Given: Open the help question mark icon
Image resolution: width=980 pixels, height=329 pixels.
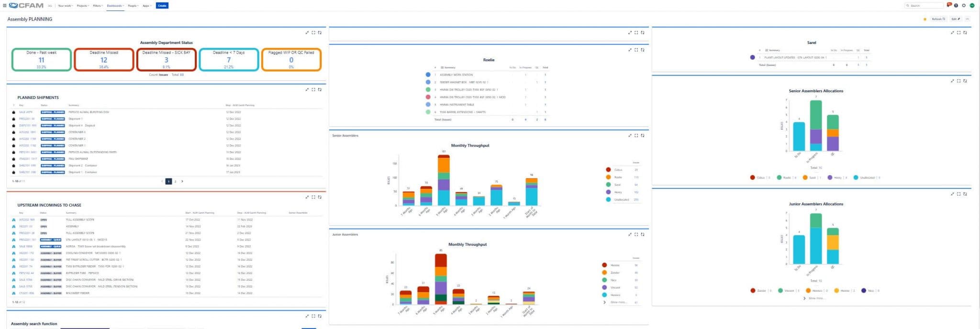Looking at the screenshot, I should pyautogui.click(x=956, y=6).
